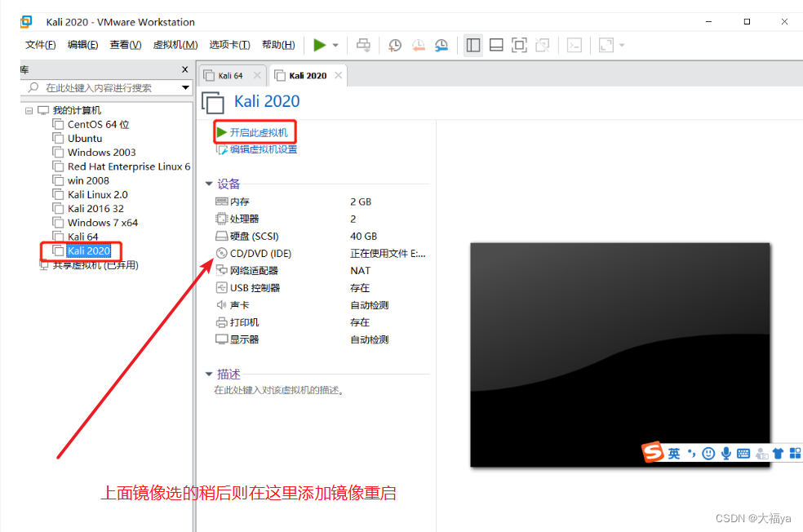Toggle the library sidebar view icon
This screenshot has height=532, width=803.
(473, 45)
